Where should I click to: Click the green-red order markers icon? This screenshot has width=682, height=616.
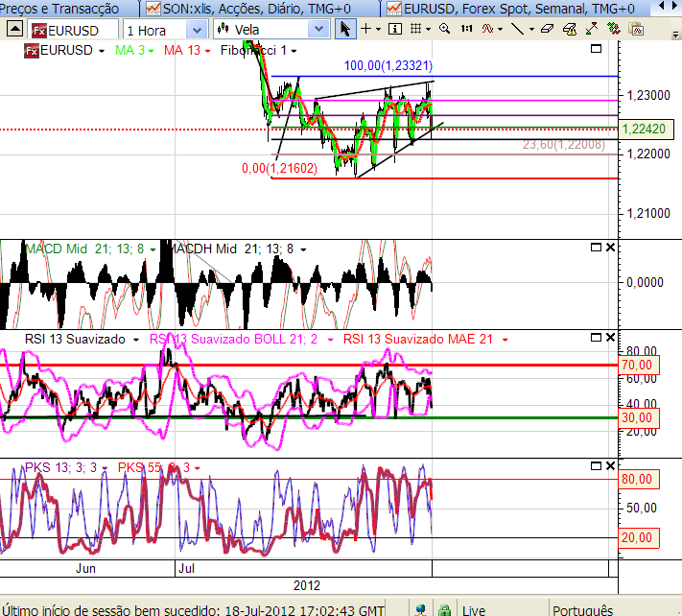614,29
